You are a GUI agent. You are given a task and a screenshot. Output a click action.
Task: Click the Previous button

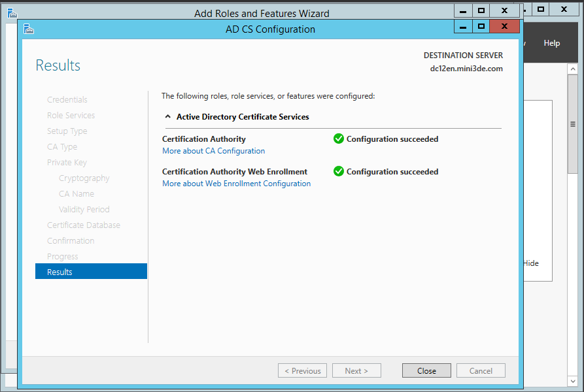click(x=302, y=371)
